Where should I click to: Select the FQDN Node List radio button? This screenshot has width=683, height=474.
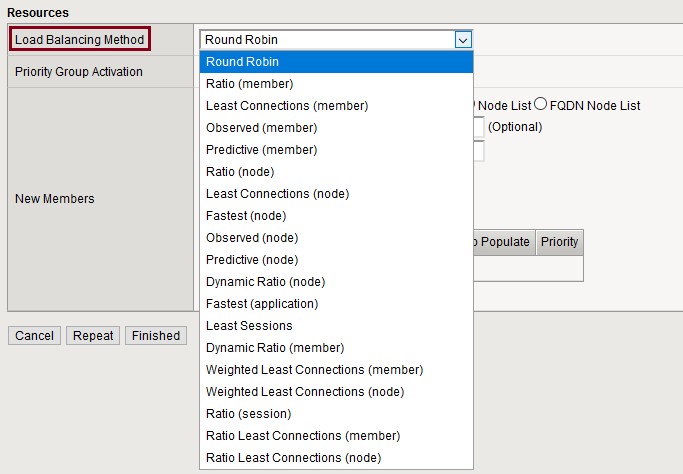[x=541, y=105]
